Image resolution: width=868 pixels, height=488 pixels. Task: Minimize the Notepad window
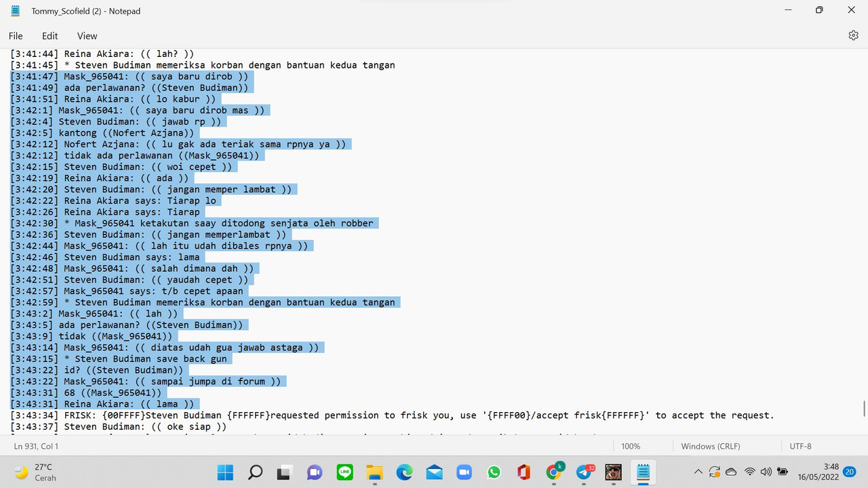click(x=788, y=10)
